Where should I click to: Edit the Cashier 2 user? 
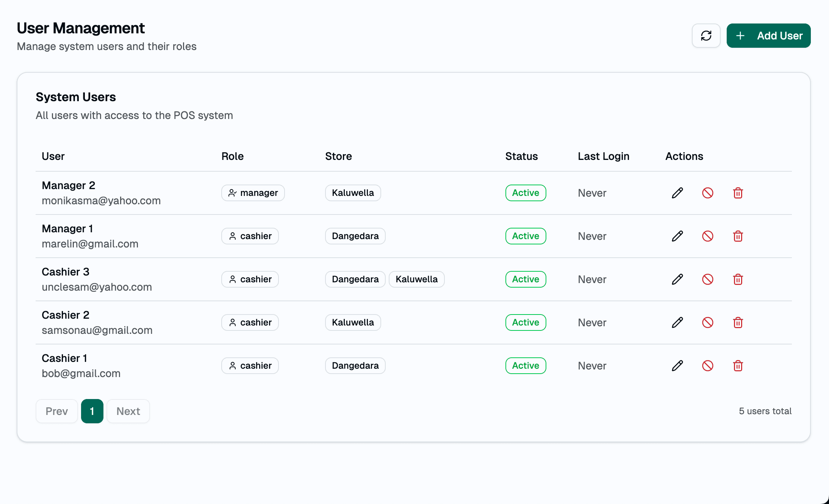677,322
